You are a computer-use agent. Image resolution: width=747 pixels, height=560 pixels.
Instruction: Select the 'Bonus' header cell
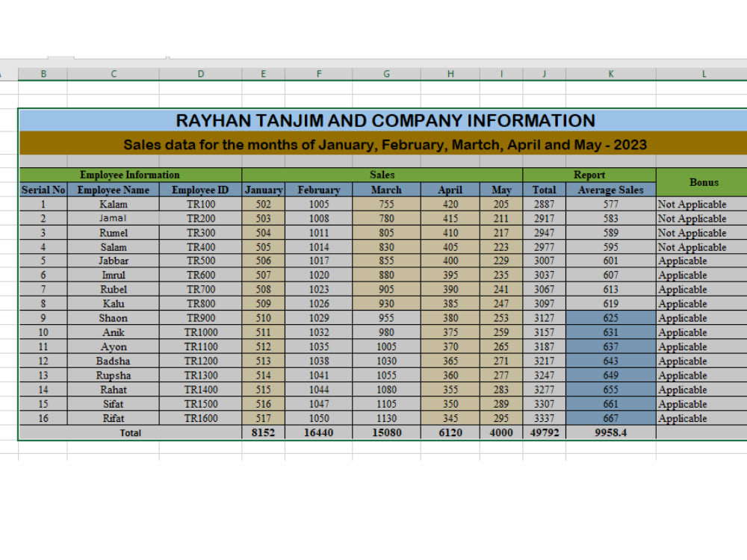tap(701, 182)
